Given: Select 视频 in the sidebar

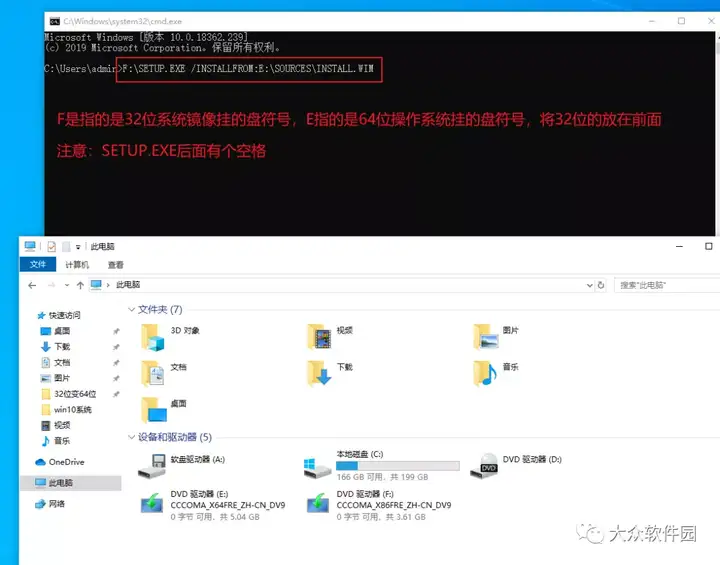Looking at the screenshot, I should 62,425.
